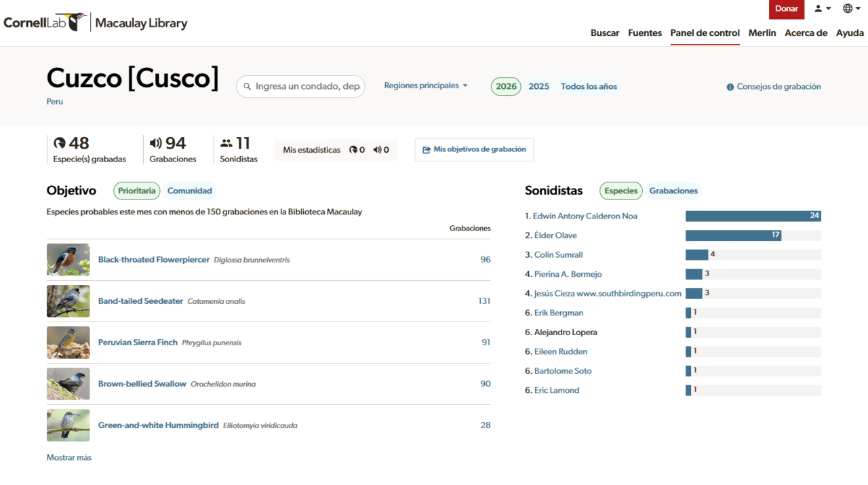Expand the Regiones principales dropdown

(x=425, y=86)
